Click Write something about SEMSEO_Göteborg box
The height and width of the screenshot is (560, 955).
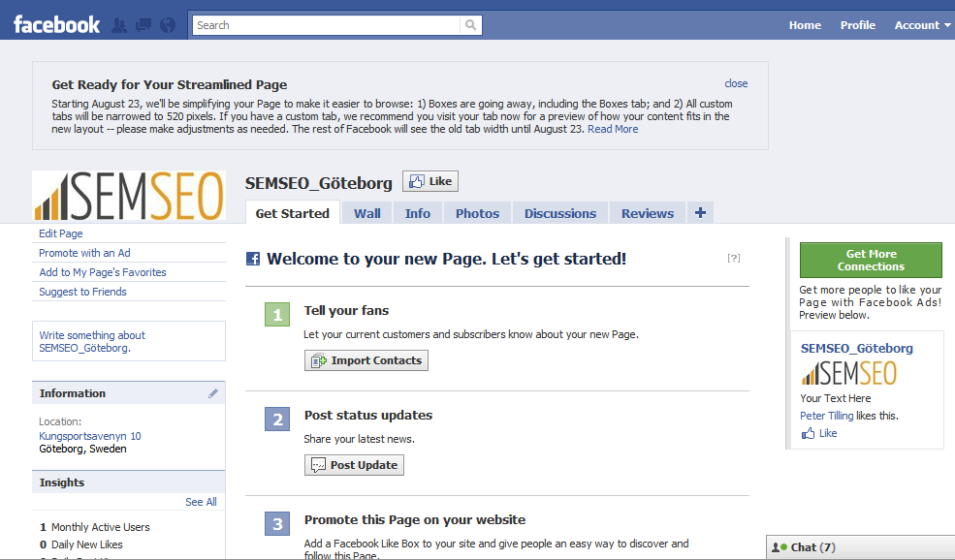129,341
